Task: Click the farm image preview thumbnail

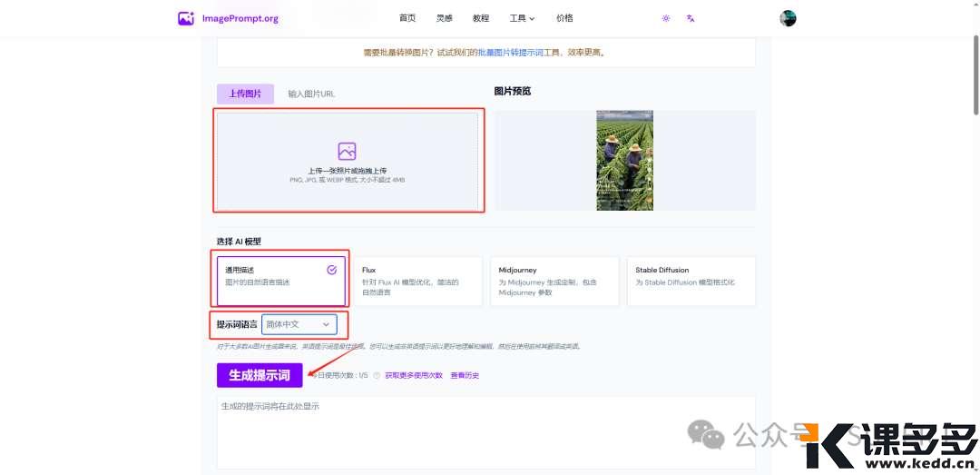Action: (624, 160)
